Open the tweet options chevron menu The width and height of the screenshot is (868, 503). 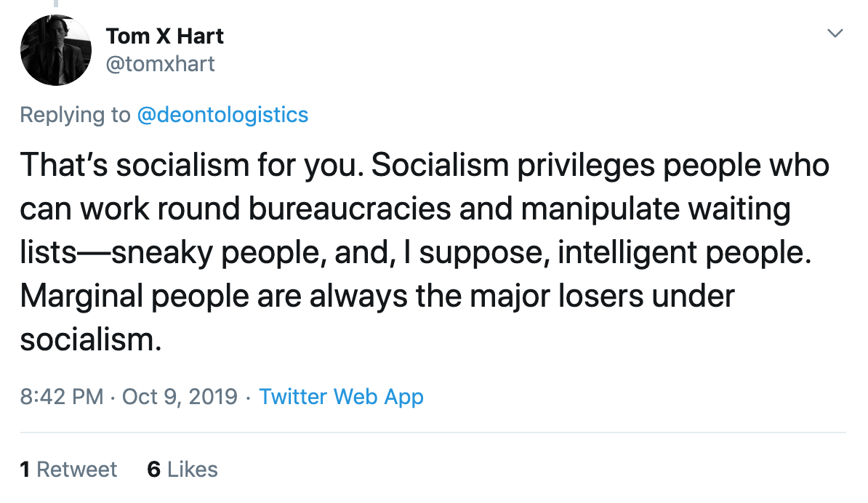pyautogui.click(x=835, y=33)
